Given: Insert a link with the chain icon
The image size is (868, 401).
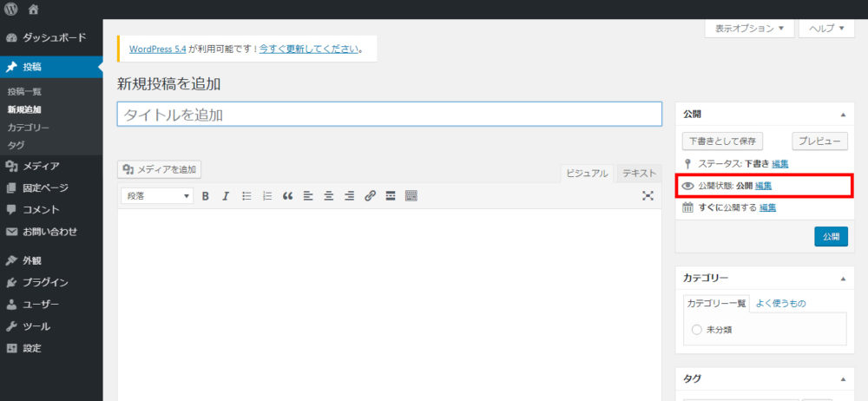Looking at the screenshot, I should pos(370,196).
